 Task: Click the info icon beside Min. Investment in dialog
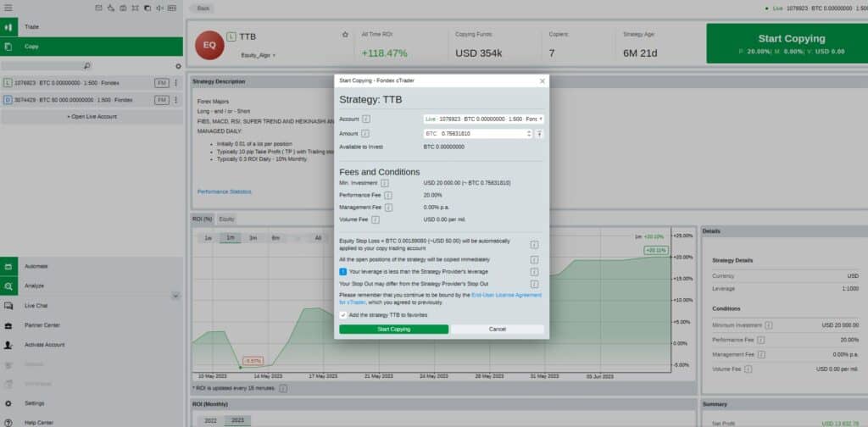coord(384,183)
